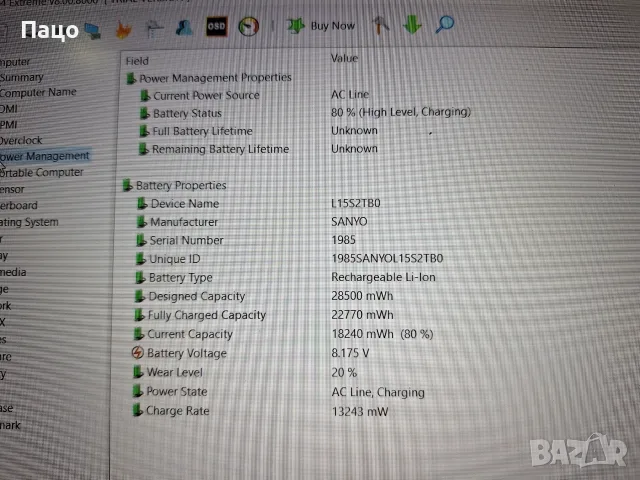Click the Device Name row icon
Screen dimensions: 640x480
coord(142,203)
